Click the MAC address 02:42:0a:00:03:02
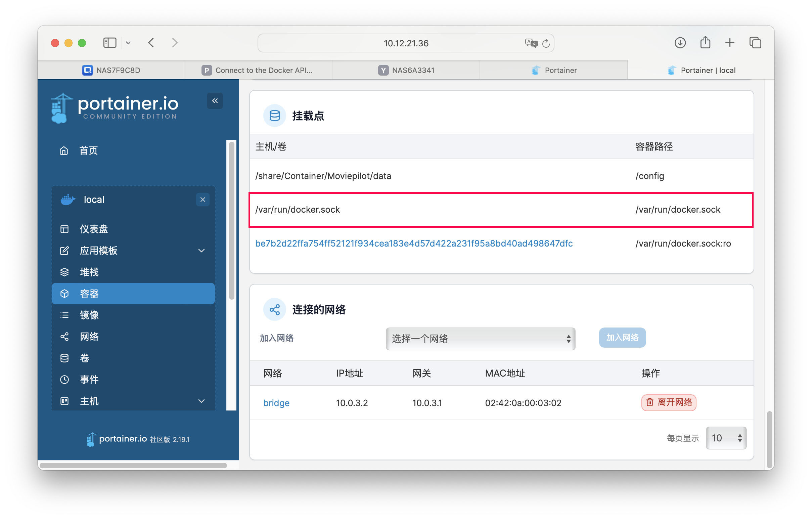 (x=523, y=403)
